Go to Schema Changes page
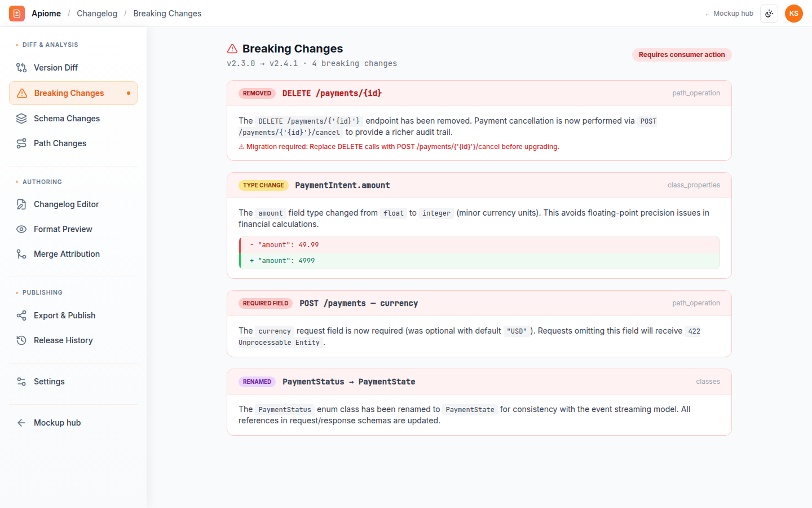 click(73, 119)
